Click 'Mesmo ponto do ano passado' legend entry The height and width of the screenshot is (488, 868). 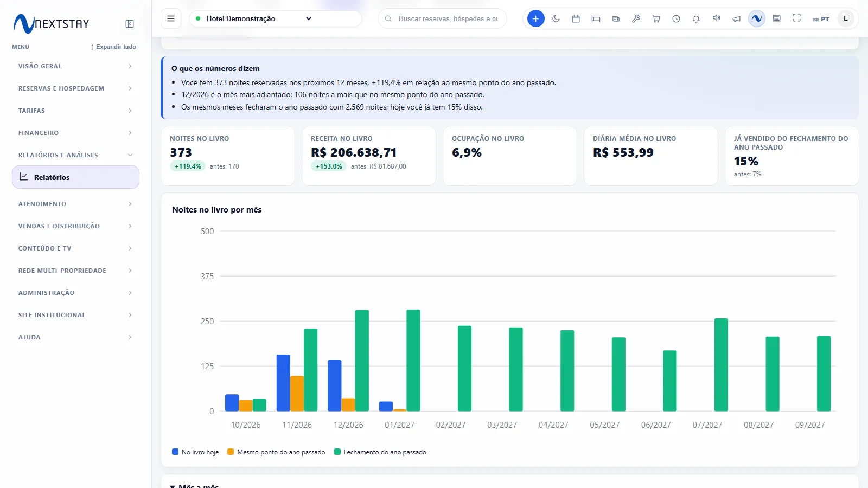click(276, 452)
